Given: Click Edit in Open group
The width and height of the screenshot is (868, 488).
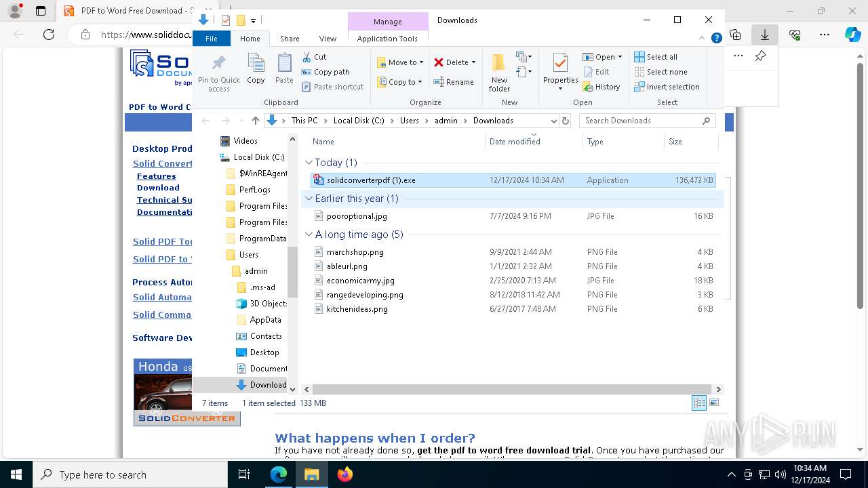Looking at the screenshot, I should click(596, 72).
